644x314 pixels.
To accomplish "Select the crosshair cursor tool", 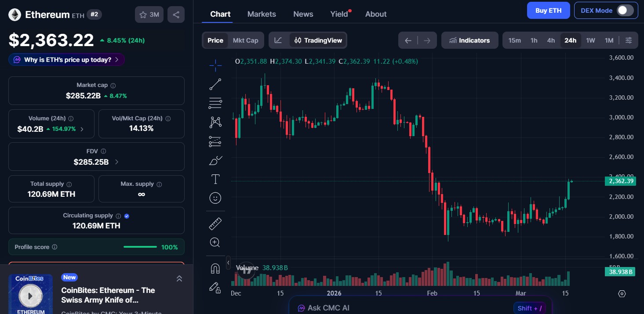I will tap(215, 65).
